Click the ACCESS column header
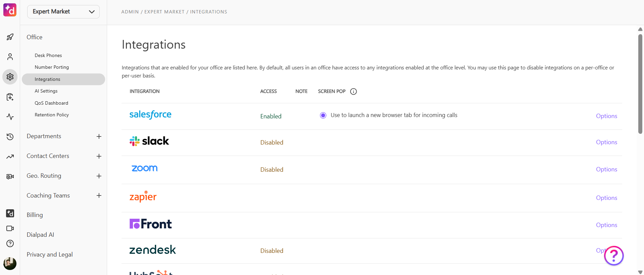Screen dimensions: 644x275 (269, 91)
